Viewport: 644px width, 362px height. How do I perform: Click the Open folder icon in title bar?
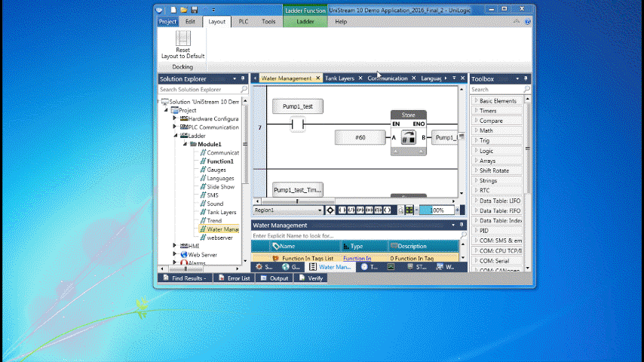[183, 10]
